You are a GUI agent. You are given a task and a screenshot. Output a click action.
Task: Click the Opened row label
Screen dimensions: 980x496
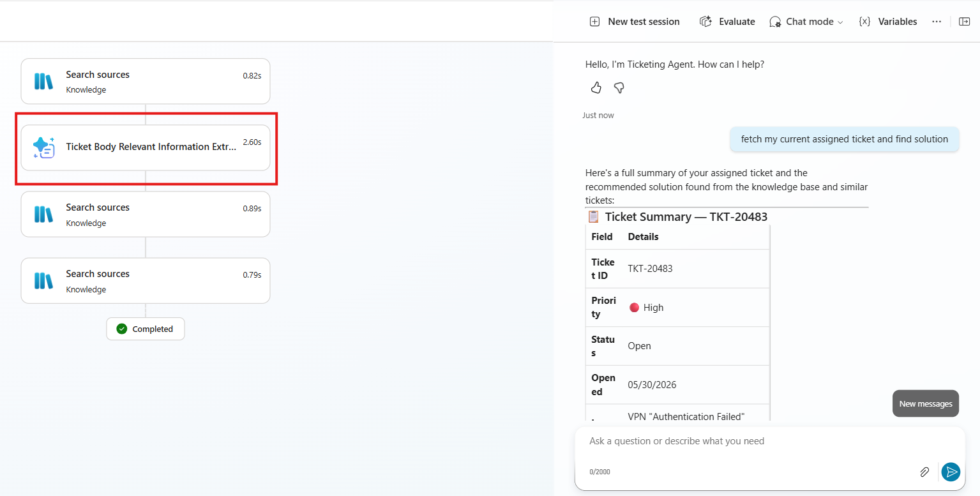pyautogui.click(x=603, y=385)
